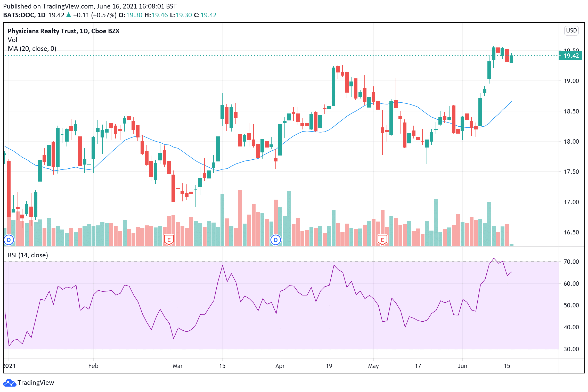Click the 30.00 RSI axis label

(571, 349)
